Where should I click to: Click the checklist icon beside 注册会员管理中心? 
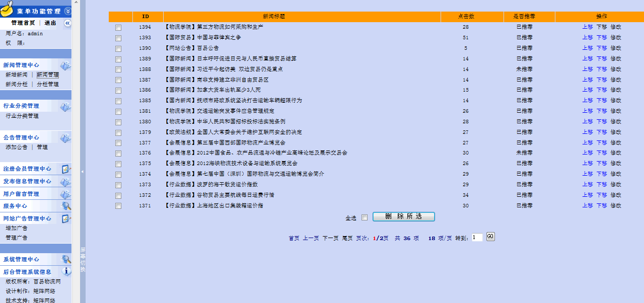click(65, 169)
